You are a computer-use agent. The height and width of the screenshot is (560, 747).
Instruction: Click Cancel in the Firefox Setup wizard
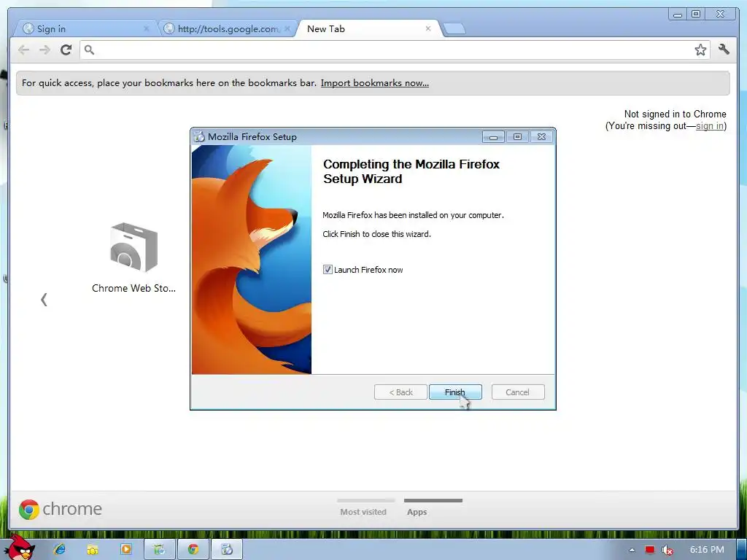(517, 392)
